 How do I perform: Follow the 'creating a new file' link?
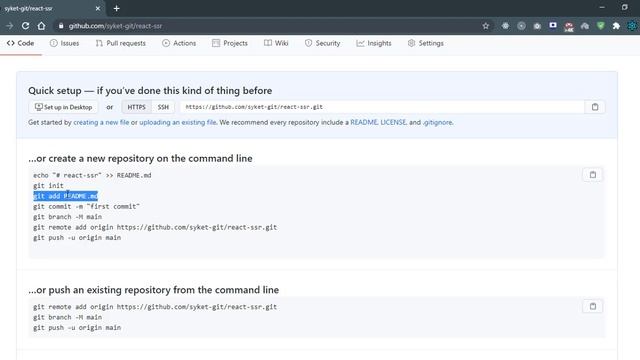coord(101,122)
